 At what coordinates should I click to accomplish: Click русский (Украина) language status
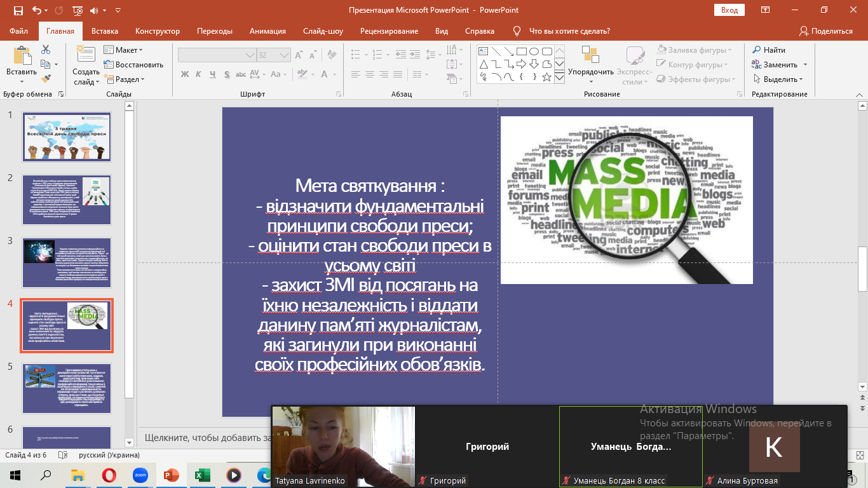coord(109,455)
